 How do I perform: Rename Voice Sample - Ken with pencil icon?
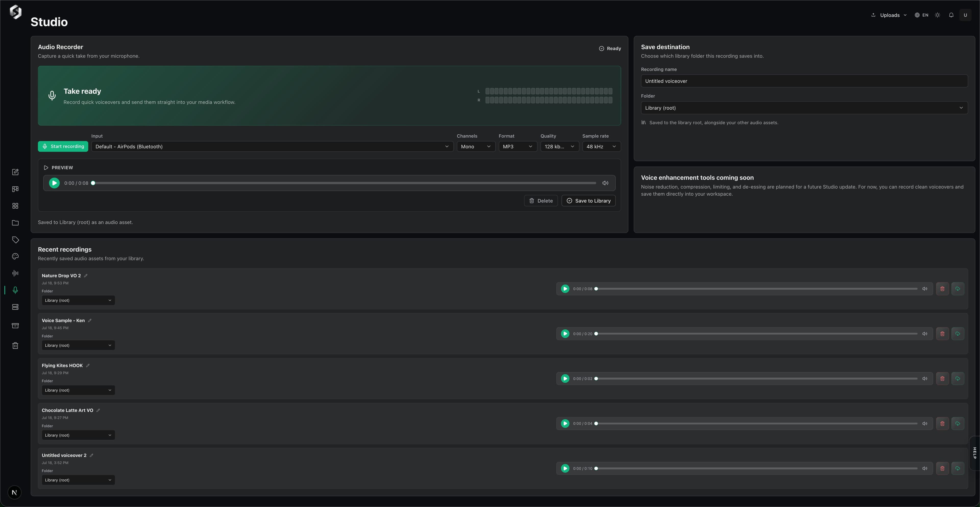click(90, 321)
